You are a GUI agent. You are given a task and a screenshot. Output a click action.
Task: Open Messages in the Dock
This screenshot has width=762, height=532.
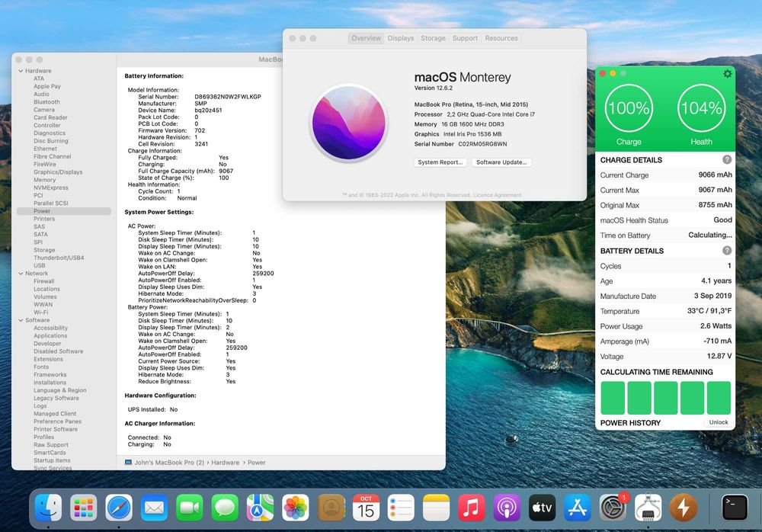[x=225, y=508]
